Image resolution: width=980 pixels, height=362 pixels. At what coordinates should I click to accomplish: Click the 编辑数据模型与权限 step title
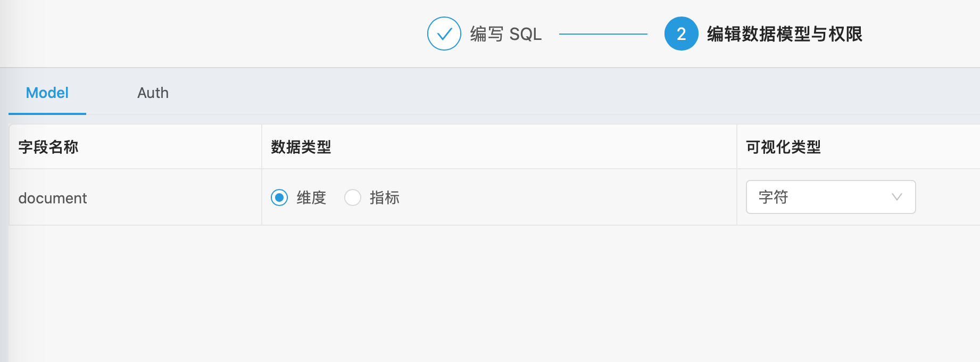784,34
